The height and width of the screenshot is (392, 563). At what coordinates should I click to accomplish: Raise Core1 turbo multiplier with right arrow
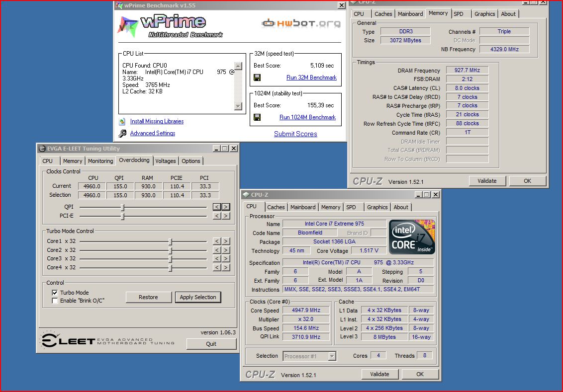226,241
